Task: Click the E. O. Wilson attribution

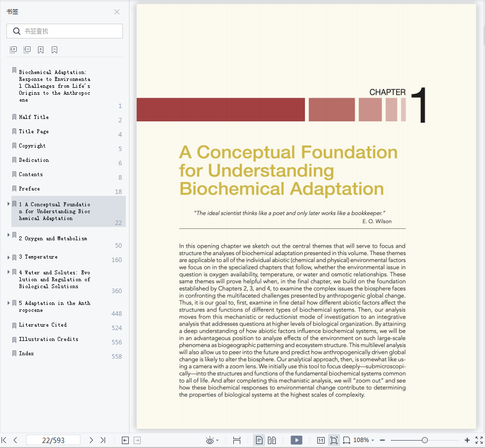Action: [377, 221]
